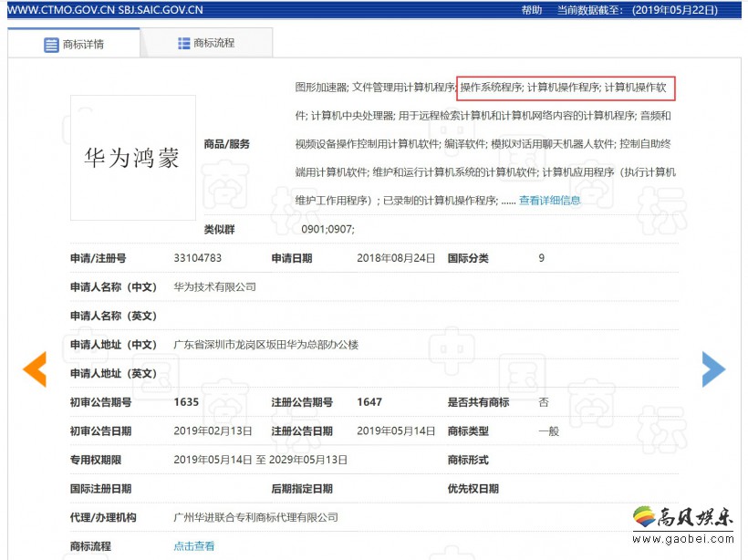Screen dimensions: 748x560
Task: Go to next record with blue right arrow
Action: (712, 368)
